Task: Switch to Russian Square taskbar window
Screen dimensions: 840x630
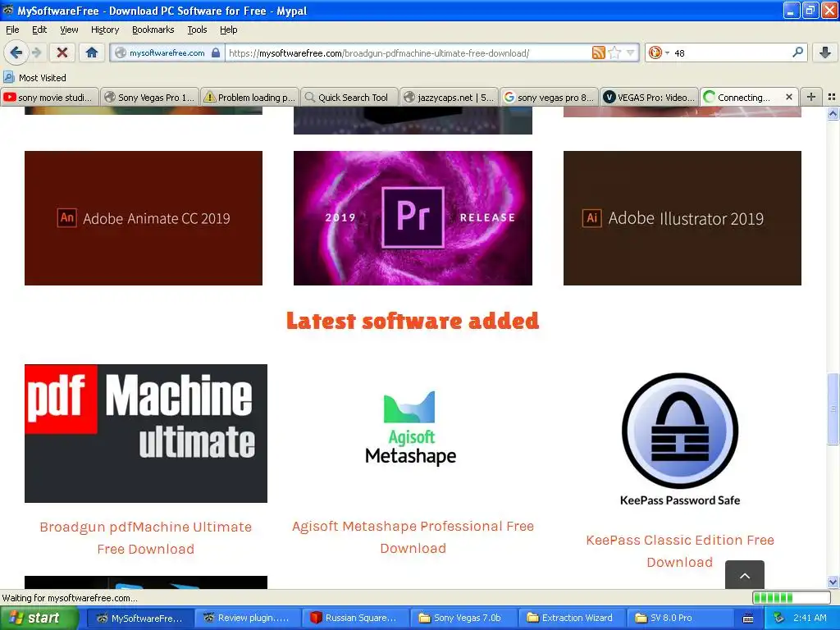Action: [x=354, y=618]
